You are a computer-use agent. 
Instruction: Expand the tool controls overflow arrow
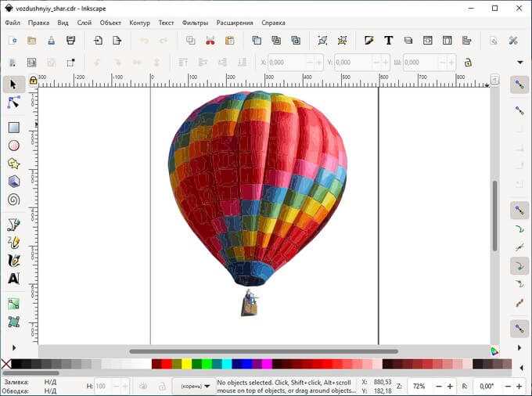coord(520,63)
